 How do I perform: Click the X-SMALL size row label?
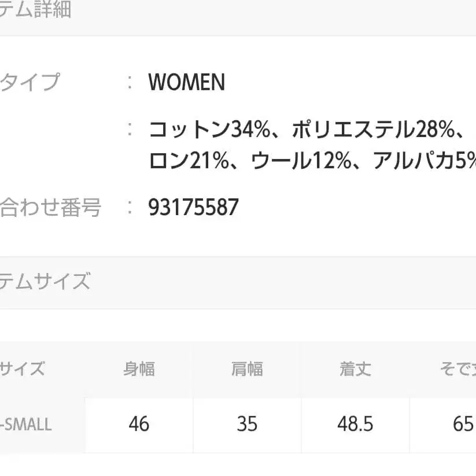coord(26,425)
